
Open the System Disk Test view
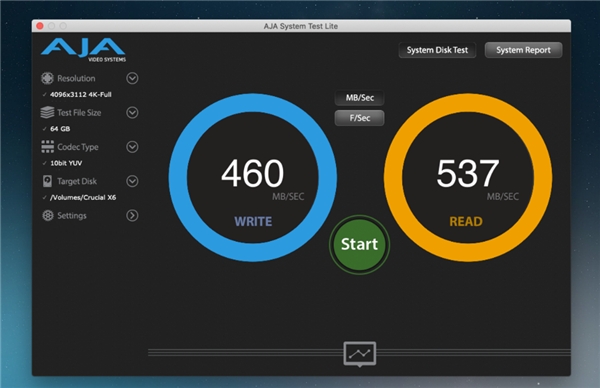tap(437, 50)
